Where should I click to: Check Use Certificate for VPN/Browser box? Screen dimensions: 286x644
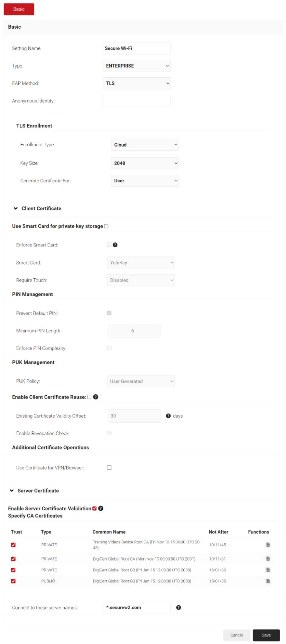click(109, 467)
